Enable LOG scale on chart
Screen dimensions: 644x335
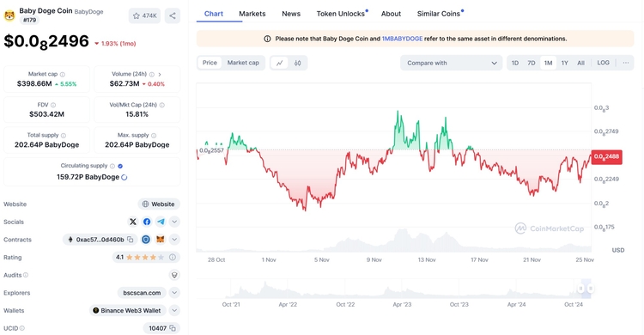(603, 63)
